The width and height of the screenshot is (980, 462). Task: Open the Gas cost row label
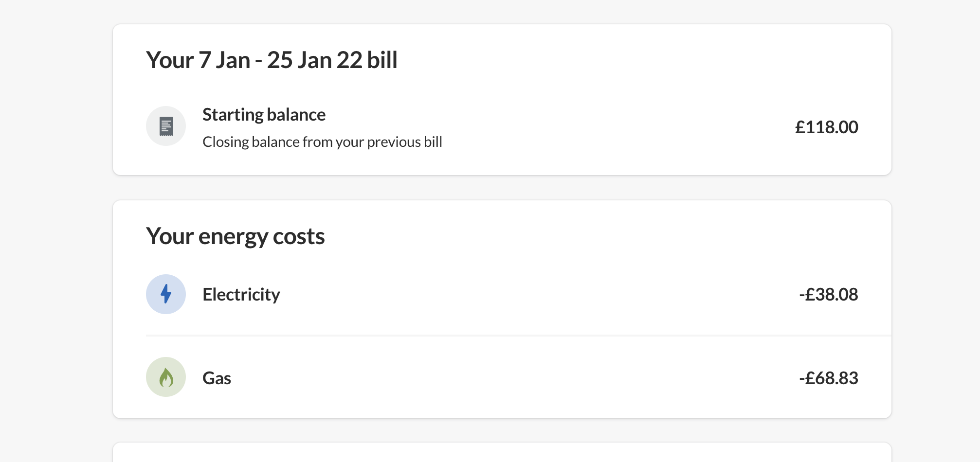pos(217,378)
